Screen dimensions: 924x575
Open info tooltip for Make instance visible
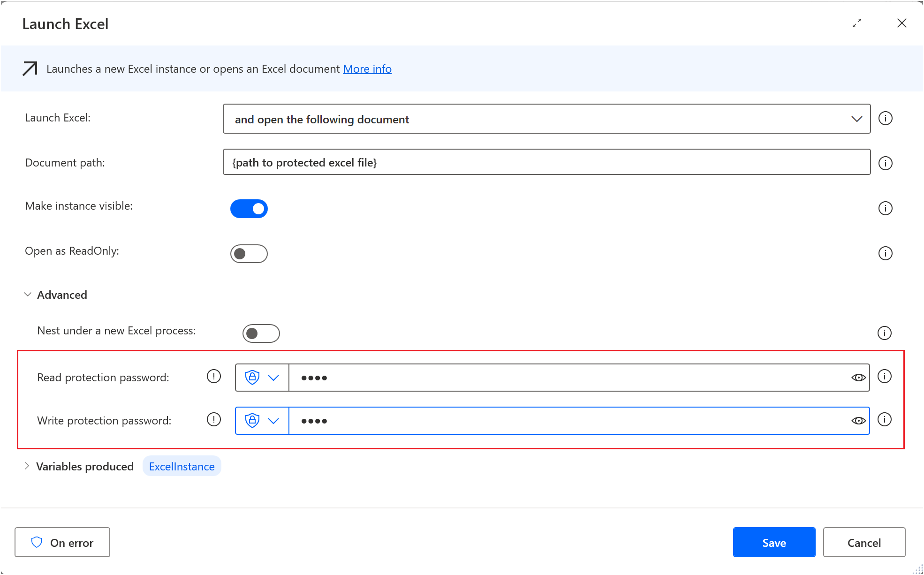pos(886,208)
